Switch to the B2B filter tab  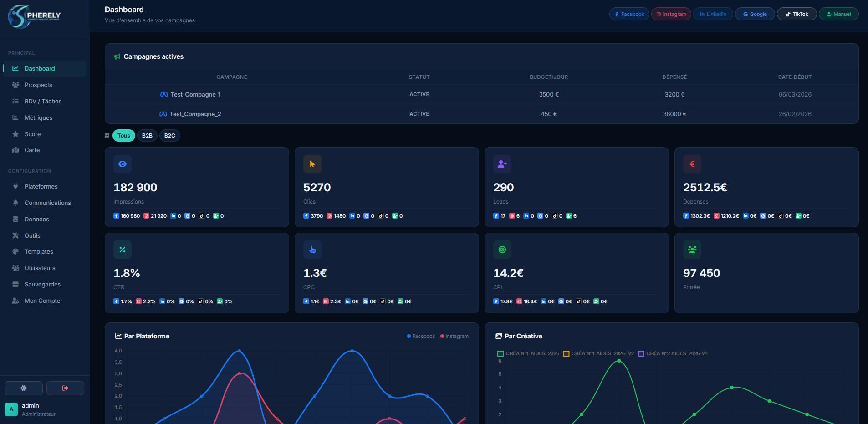point(147,135)
